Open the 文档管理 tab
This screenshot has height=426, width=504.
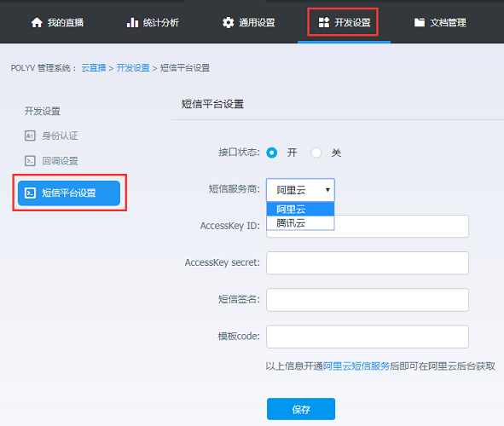440,22
